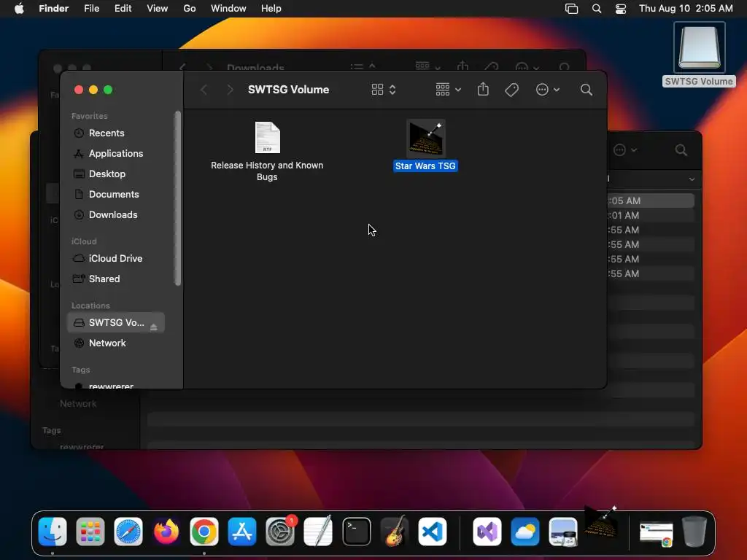Open iCloud Drive in the sidebar
Image resolution: width=747 pixels, height=560 pixels.
115,258
